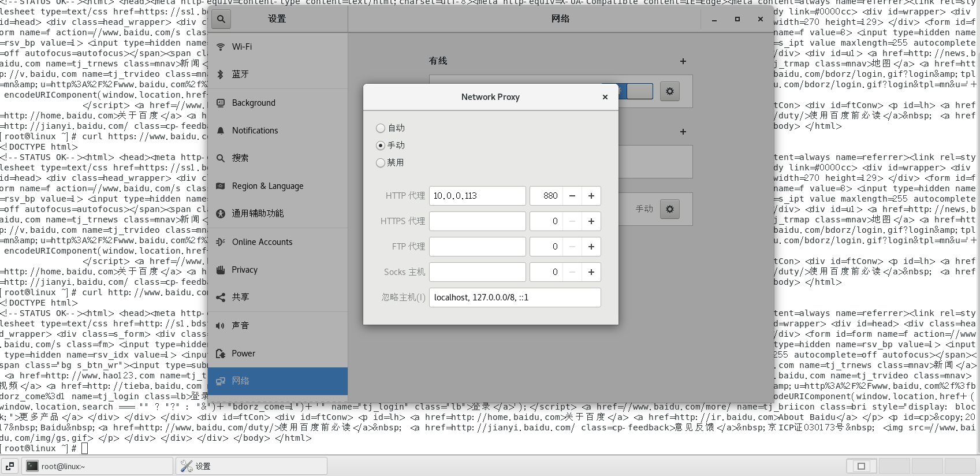
Task: Open Region & Language settings
Action: point(278,186)
